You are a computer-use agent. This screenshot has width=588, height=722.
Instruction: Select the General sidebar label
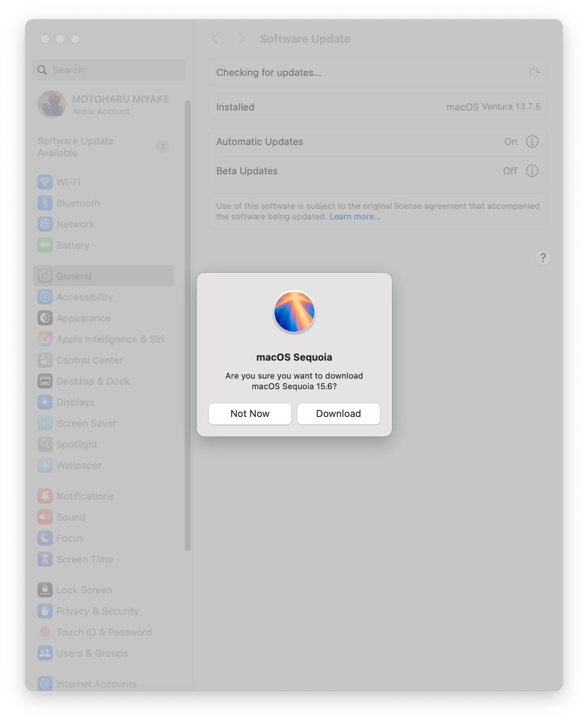coord(74,276)
